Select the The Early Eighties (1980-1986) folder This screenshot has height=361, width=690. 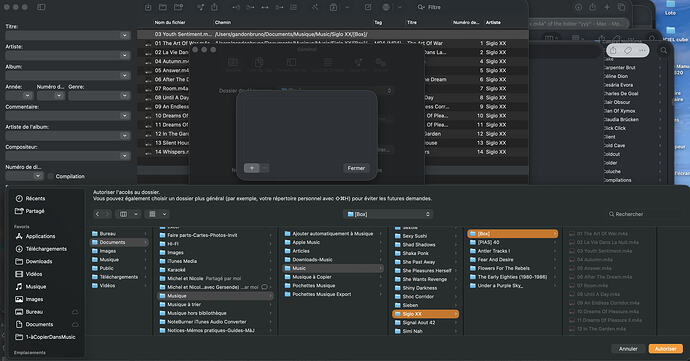[x=513, y=277]
